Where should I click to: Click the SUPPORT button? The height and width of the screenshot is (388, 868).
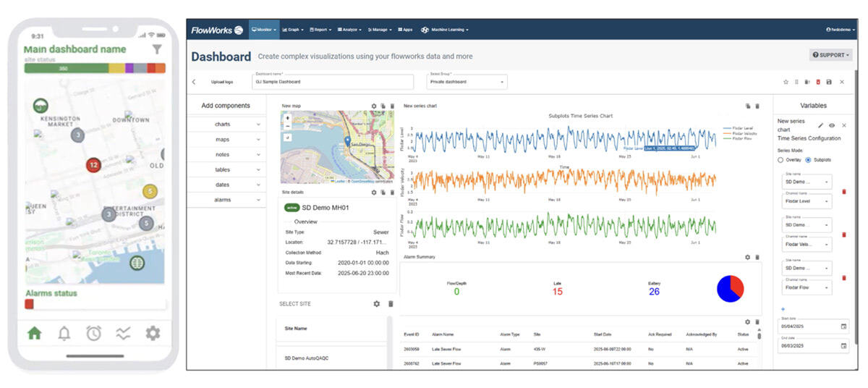click(x=831, y=55)
